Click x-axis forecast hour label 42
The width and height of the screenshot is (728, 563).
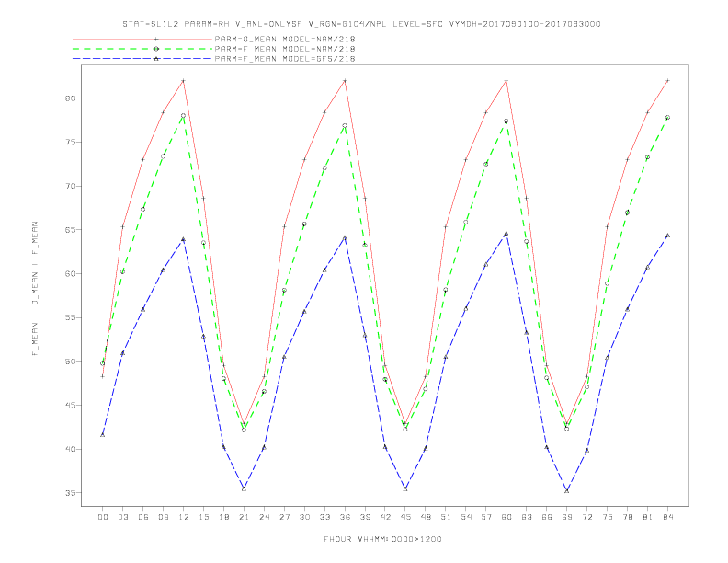[385, 517]
